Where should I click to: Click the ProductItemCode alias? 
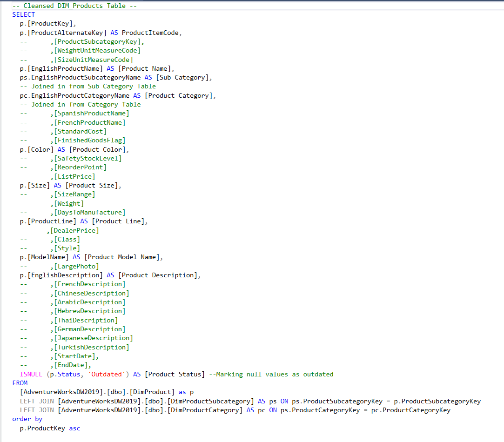click(150, 33)
